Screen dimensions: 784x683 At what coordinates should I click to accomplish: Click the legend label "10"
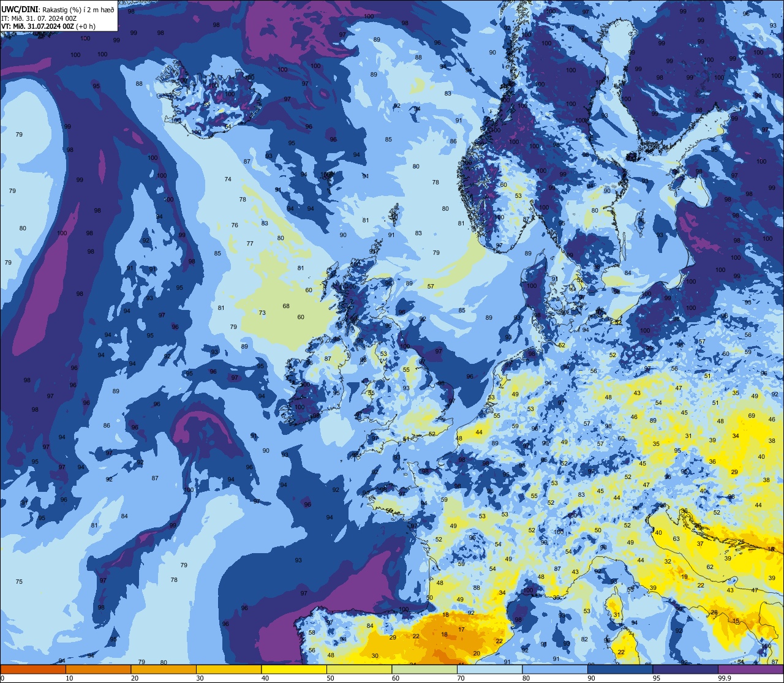pos(69,678)
